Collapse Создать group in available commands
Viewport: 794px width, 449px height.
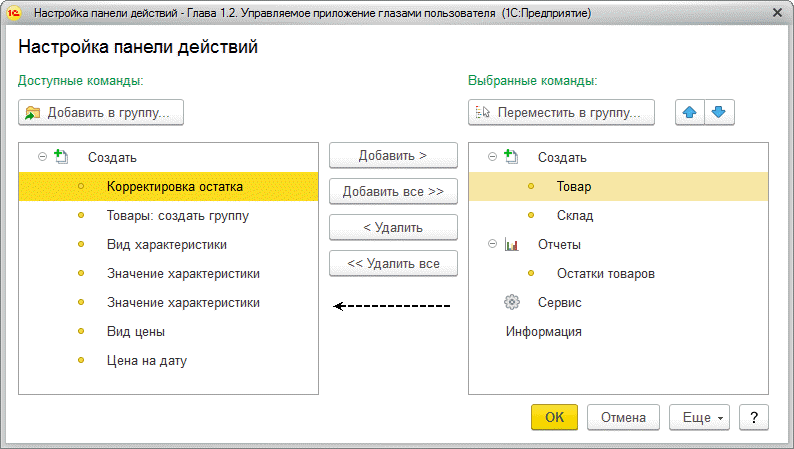coord(43,157)
